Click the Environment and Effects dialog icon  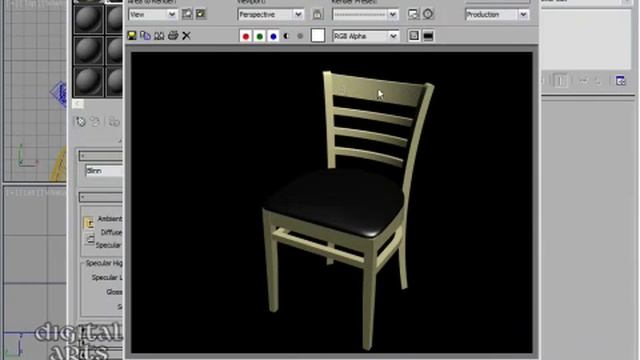428,14
